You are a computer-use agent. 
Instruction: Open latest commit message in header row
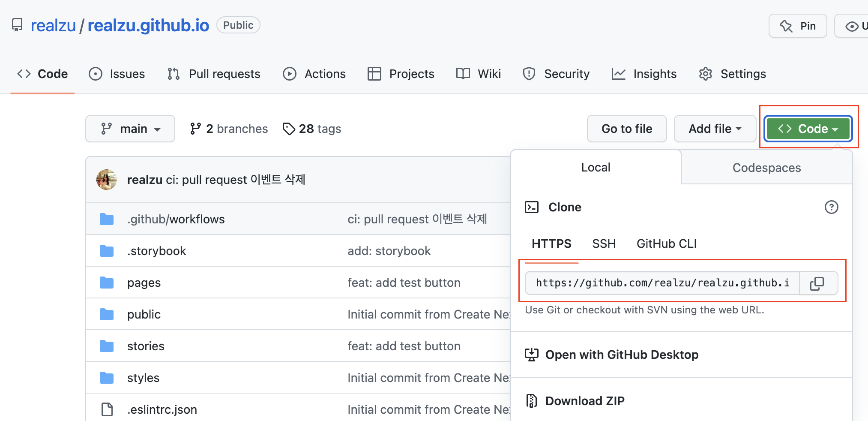tap(236, 180)
